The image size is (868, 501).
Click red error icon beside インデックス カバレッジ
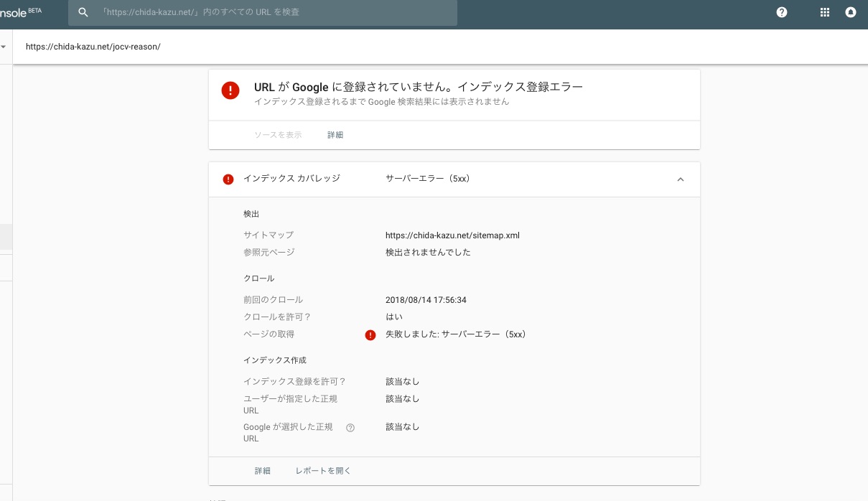(x=228, y=179)
